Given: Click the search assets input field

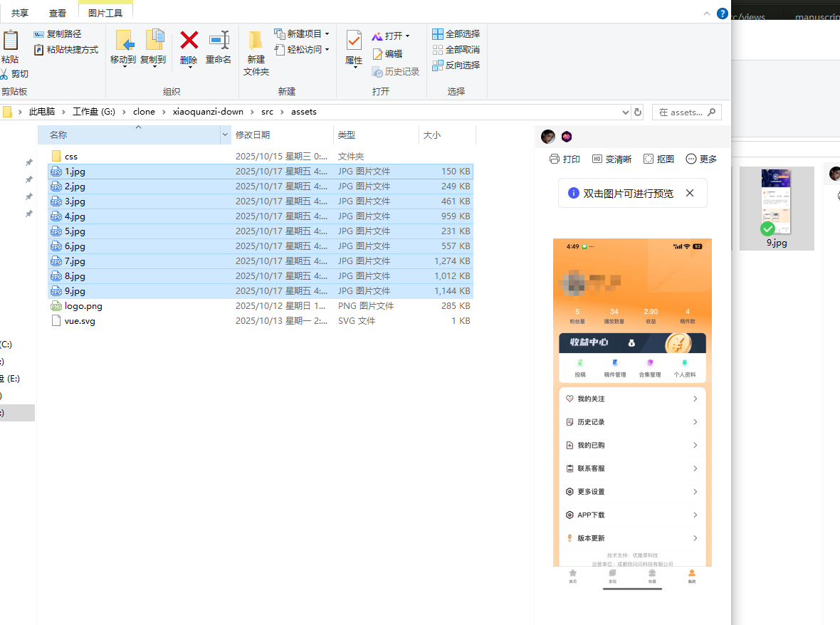Looking at the screenshot, I should coord(687,112).
